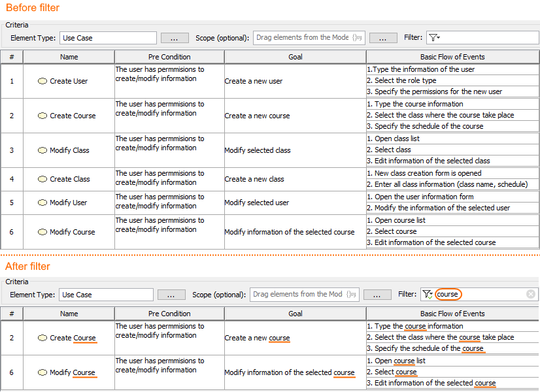The width and height of the screenshot is (540, 392).
Task: Open the filter options dropdown in the upper criteria
Action: (434, 38)
